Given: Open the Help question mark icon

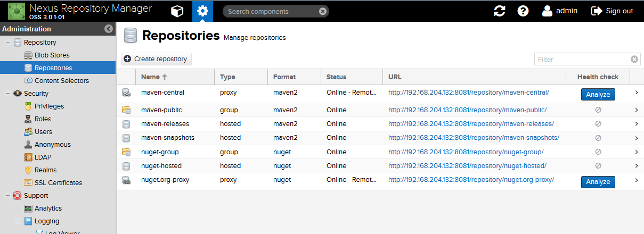Looking at the screenshot, I should tap(523, 11).
